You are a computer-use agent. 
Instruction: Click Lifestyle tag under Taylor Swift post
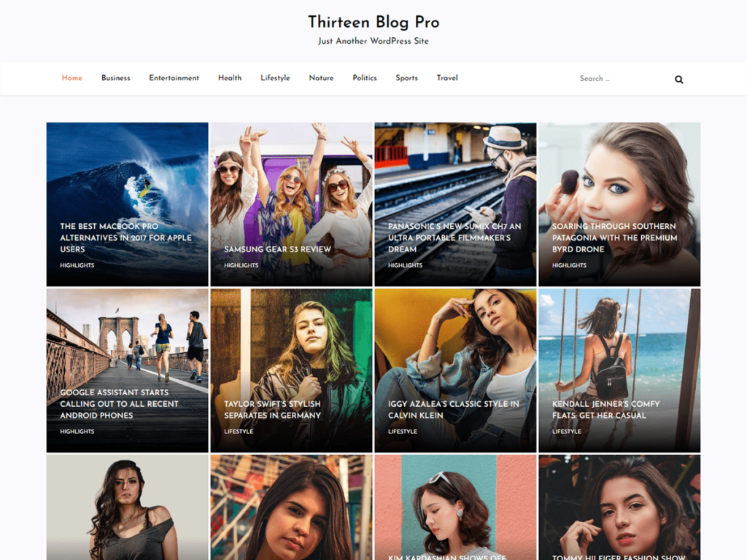coord(239,432)
